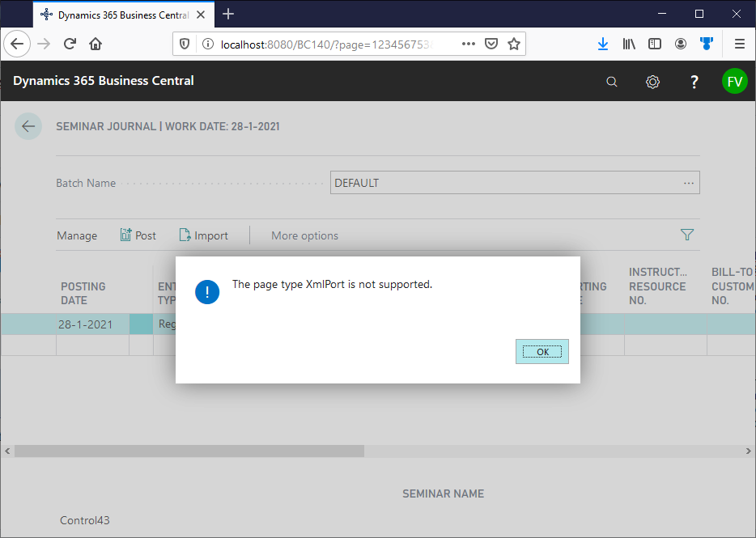This screenshot has height=538, width=756.
Task: Click the Post action
Action: [138, 235]
